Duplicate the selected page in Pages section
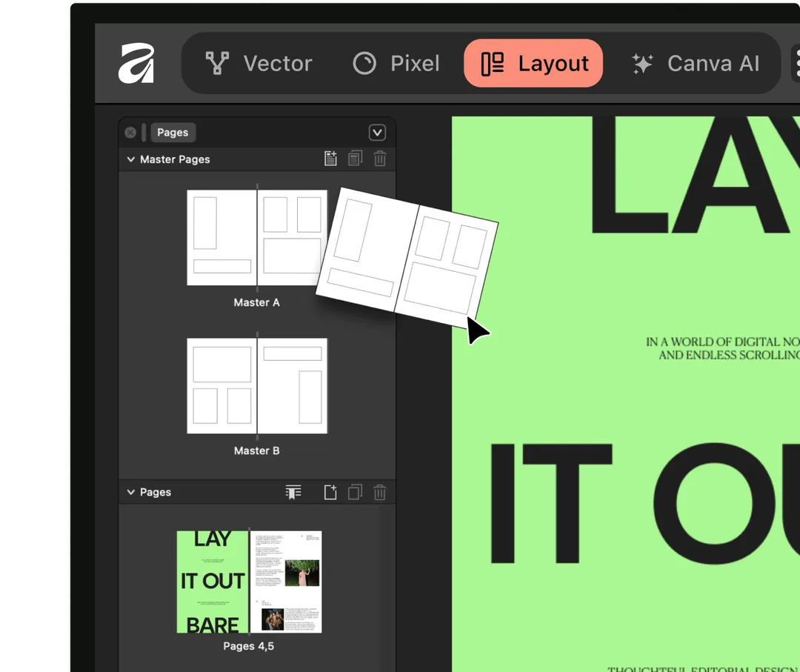 click(x=355, y=492)
